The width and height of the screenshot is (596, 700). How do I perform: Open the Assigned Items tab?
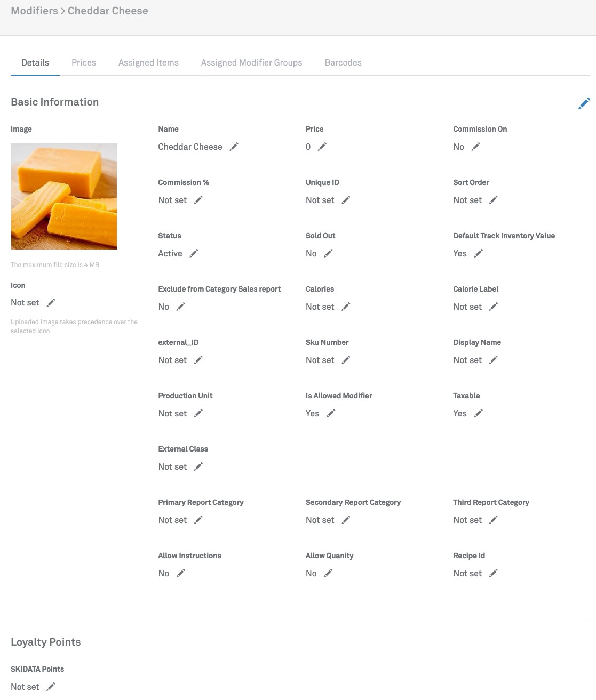click(148, 63)
